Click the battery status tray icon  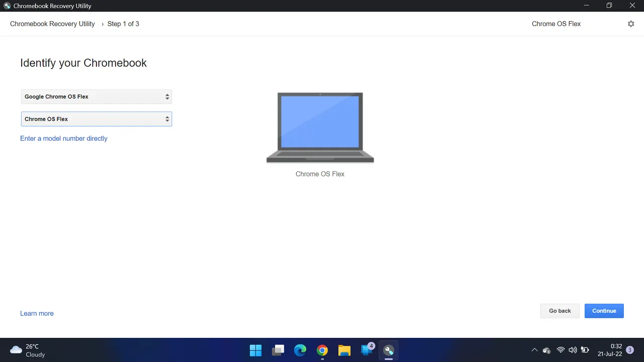pyautogui.click(x=585, y=350)
